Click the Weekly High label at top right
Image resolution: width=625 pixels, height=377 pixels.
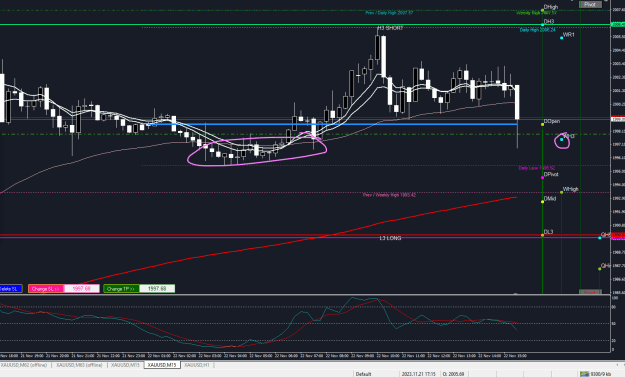click(536, 13)
